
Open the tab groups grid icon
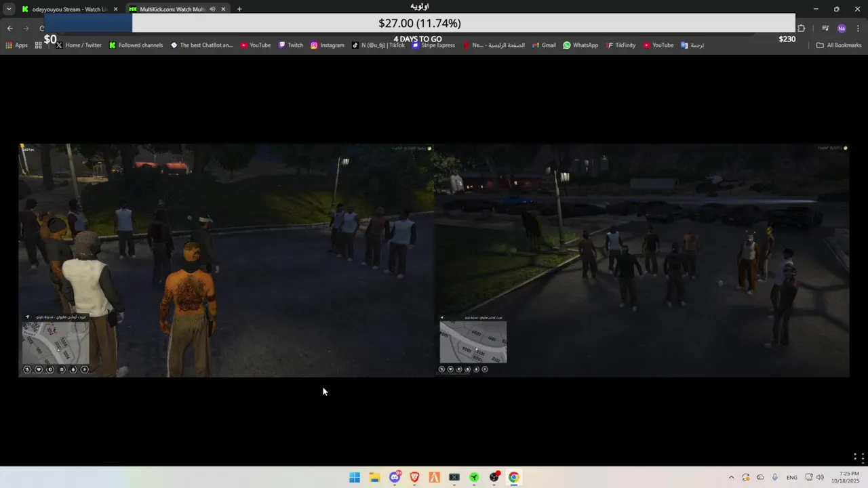point(39,45)
